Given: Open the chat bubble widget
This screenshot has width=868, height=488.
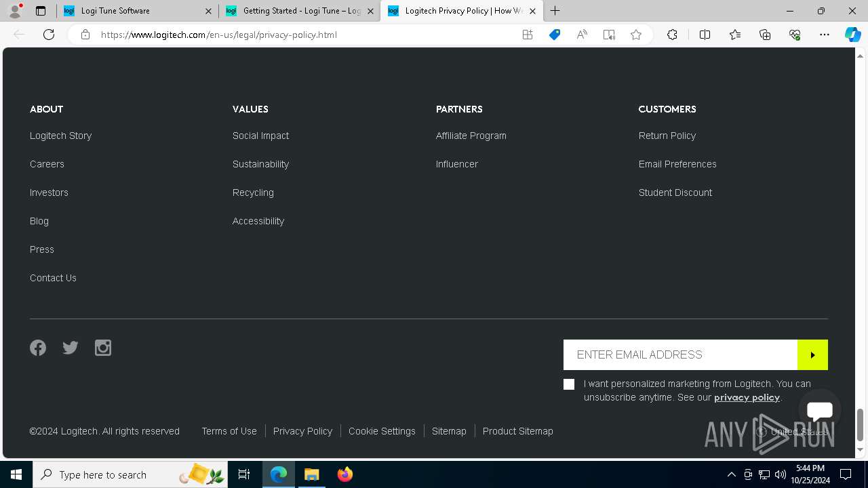Looking at the screenshot, I should coord(820,410).
